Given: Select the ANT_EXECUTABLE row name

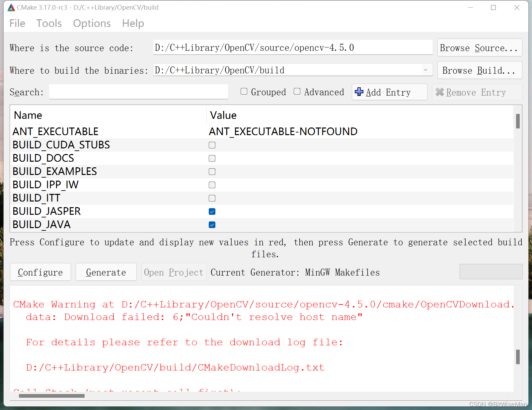Looking at the screenshot, I should point(55,131).
